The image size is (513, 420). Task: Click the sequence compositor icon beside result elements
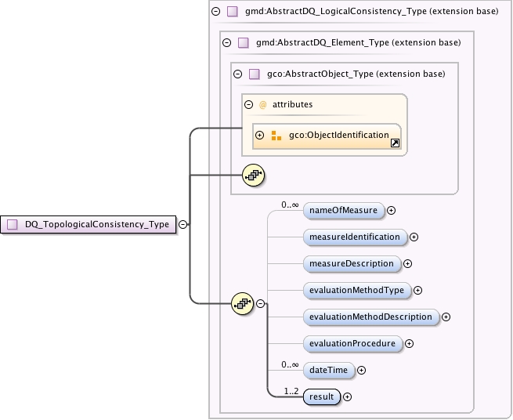click(243, 304)
